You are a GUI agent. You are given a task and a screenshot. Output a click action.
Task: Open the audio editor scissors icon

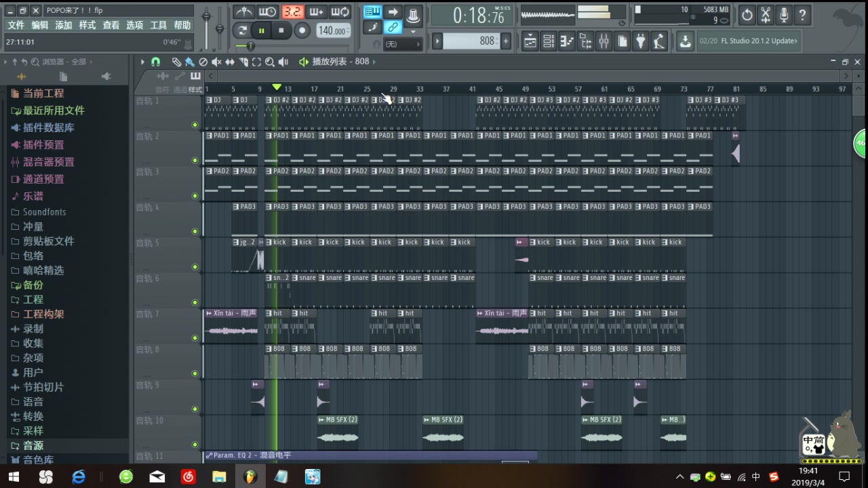pyautogui.click(x=765, y=14)
